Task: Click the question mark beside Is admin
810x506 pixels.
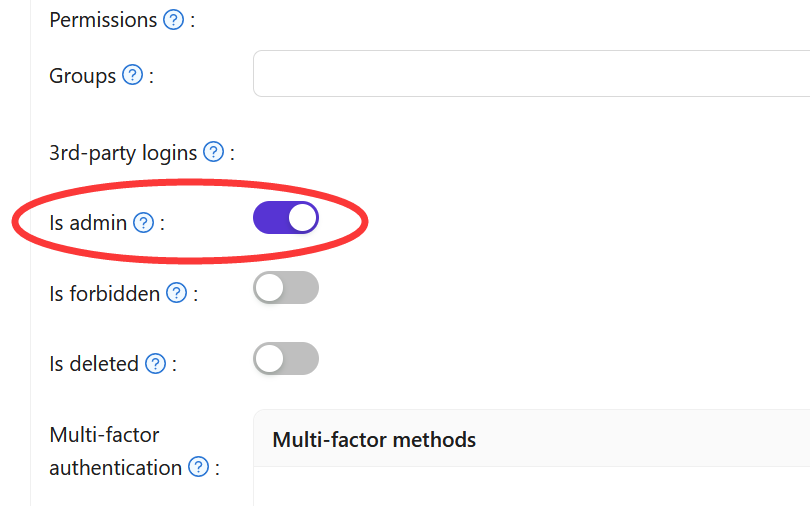Action: [x=144, y=223]
